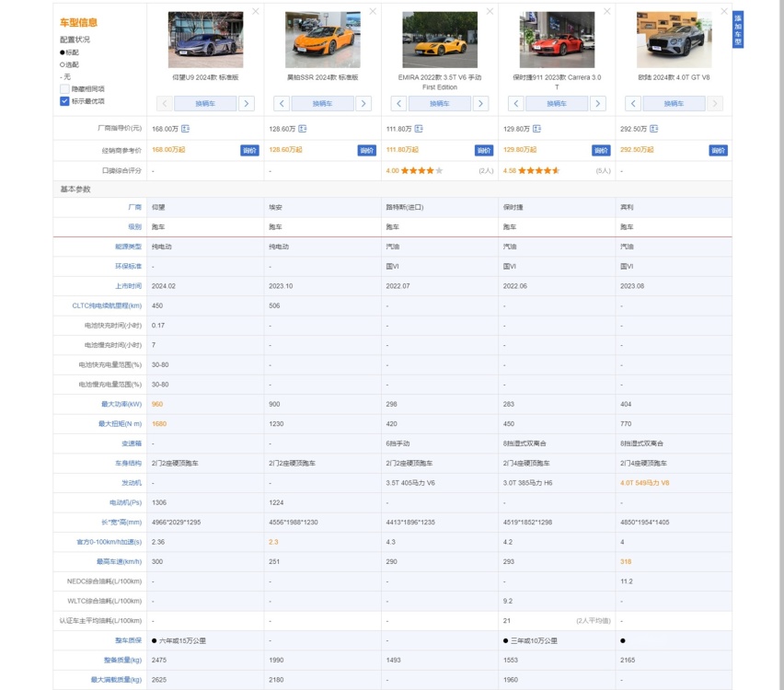Uncheck the 标示最优项 checkbox
Viewport: 784px width, 690px height.
pos(64,101)
